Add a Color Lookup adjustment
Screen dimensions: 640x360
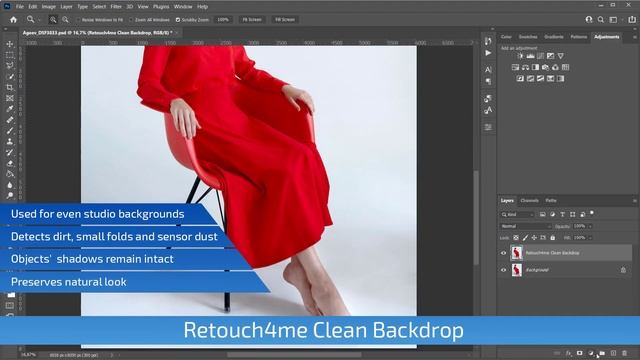coord(565,67)
